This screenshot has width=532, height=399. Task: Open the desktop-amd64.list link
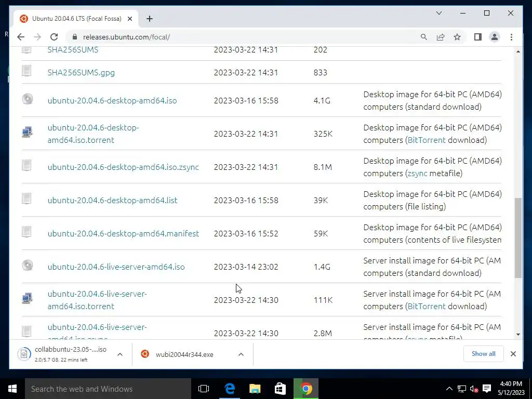[112, 200]
